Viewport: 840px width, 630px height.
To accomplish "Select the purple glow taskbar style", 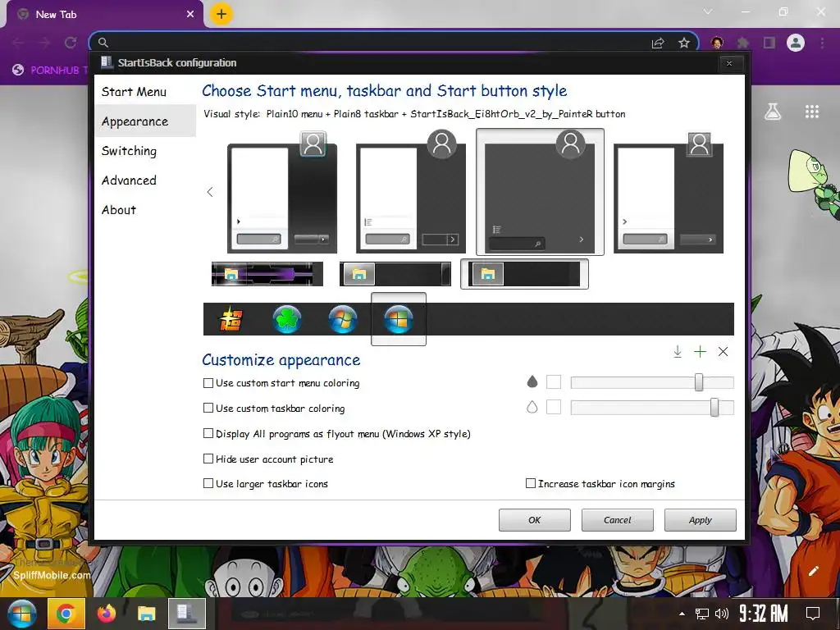I will [267, 274].
